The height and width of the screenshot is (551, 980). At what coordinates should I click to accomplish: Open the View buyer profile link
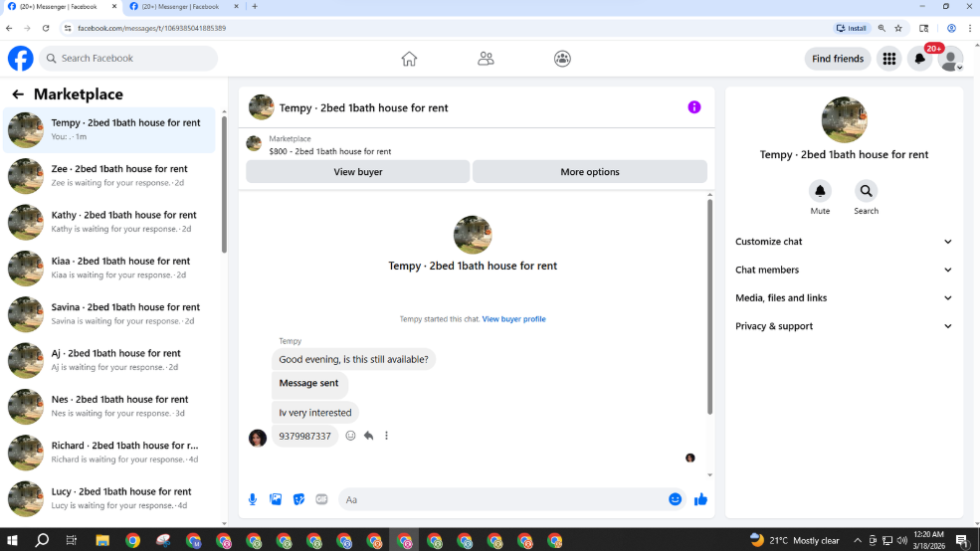click(x=513, y=319)
